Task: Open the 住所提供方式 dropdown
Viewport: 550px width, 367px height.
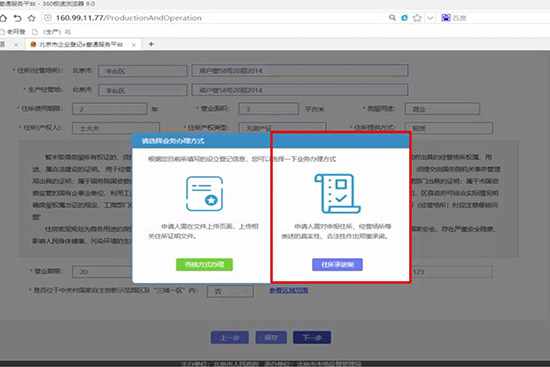Action: click(449, 128)
